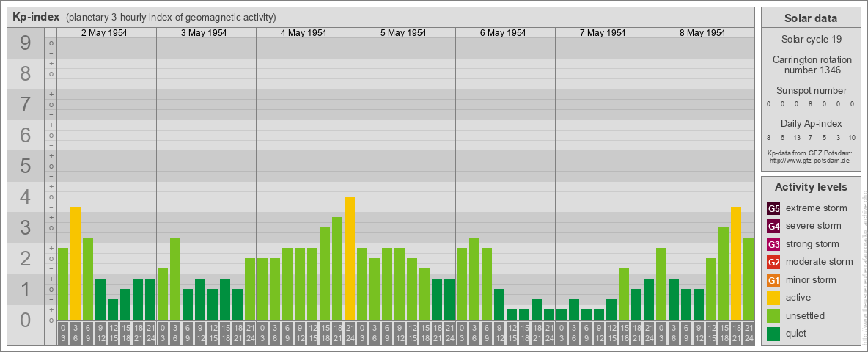Click the 0-3h bar on 5 May

pos(362,284)
